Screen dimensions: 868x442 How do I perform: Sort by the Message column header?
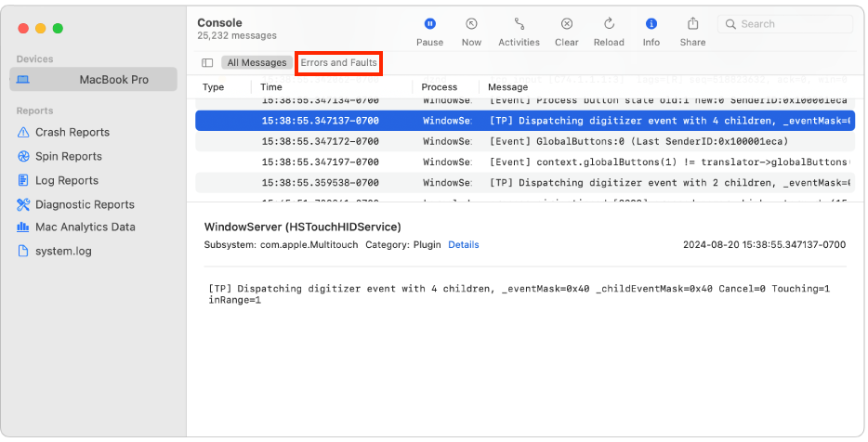point(507,87)
